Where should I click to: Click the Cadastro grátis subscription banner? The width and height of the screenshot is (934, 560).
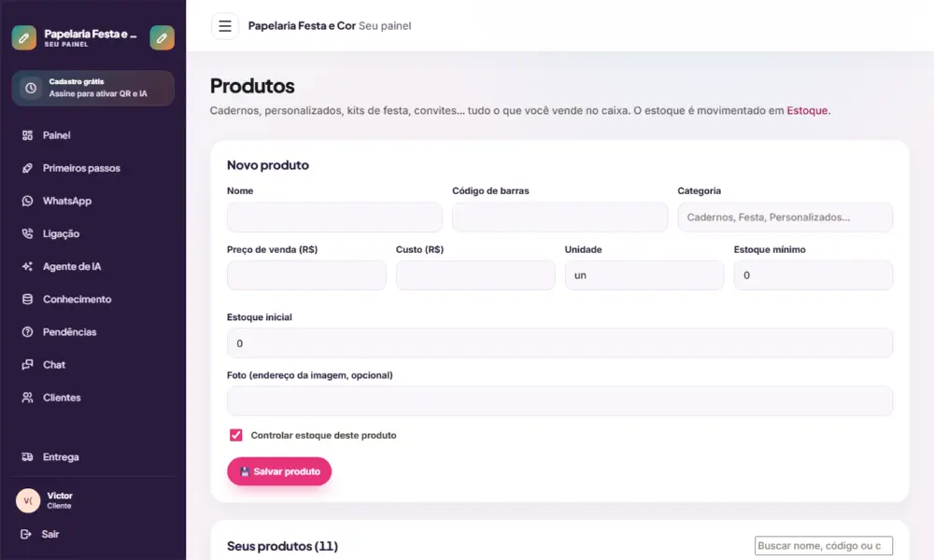click(92, 88)
